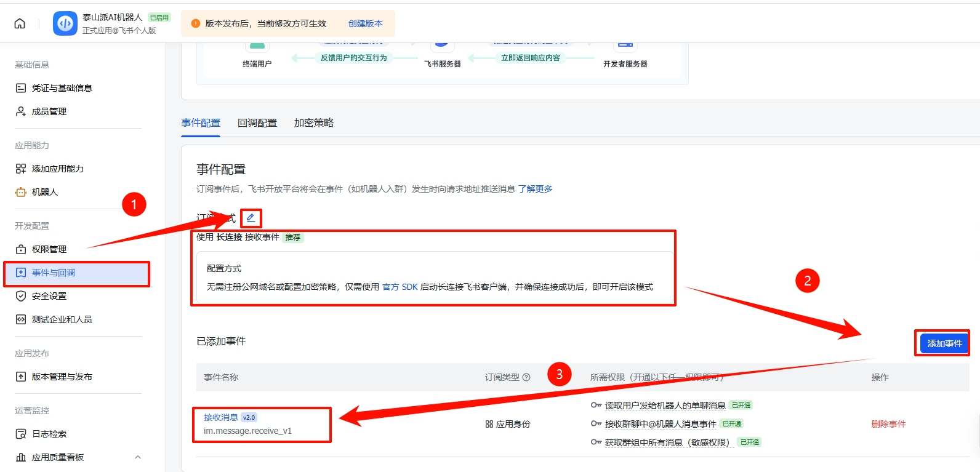Click 读取用户发给机器人的单聊消息 permission text

pyautogui.click(x=665, y=406)
